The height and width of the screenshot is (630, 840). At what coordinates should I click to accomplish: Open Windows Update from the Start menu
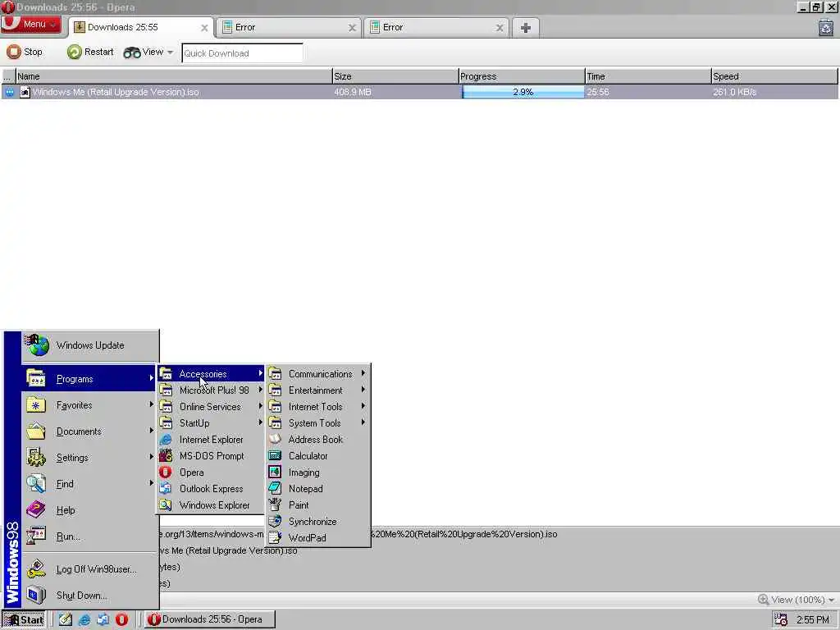(90, 345)
